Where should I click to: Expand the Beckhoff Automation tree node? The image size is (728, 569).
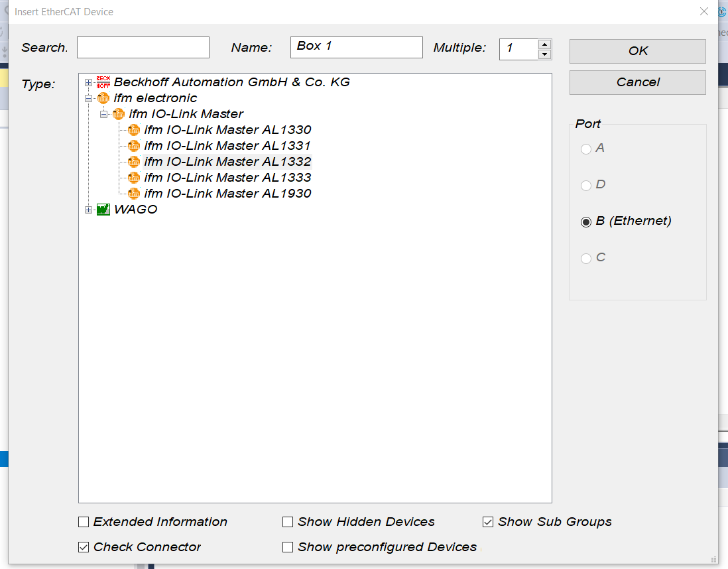click(88, 83)
